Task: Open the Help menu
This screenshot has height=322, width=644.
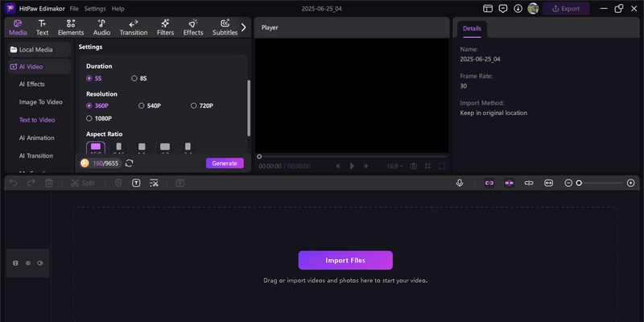Action: (118, 9)
